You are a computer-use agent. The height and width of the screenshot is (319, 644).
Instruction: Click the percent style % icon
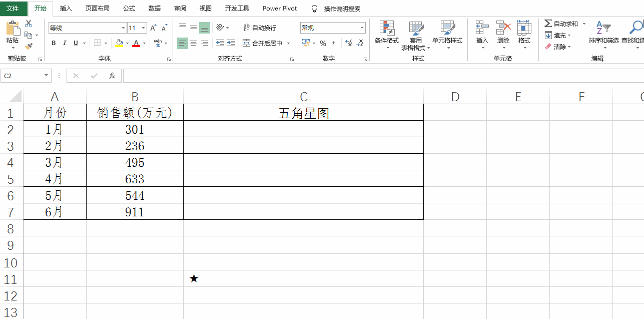(x=323, y=44)
